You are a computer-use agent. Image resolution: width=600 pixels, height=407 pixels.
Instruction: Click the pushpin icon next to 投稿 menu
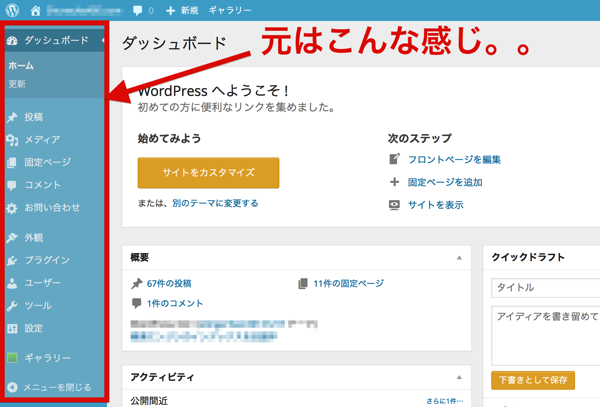click(x=12, y=117)
